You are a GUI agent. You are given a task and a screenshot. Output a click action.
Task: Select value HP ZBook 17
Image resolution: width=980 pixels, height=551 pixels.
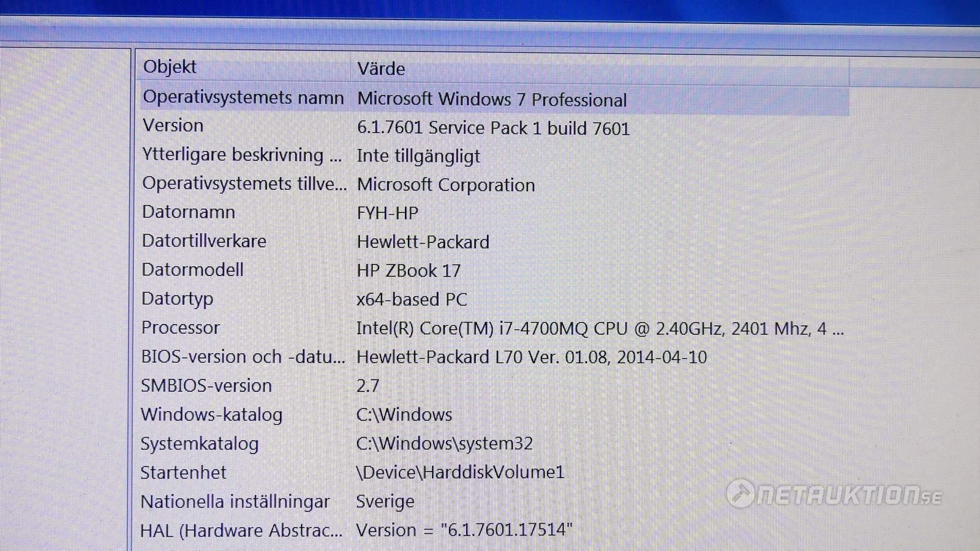click(409, 271)
